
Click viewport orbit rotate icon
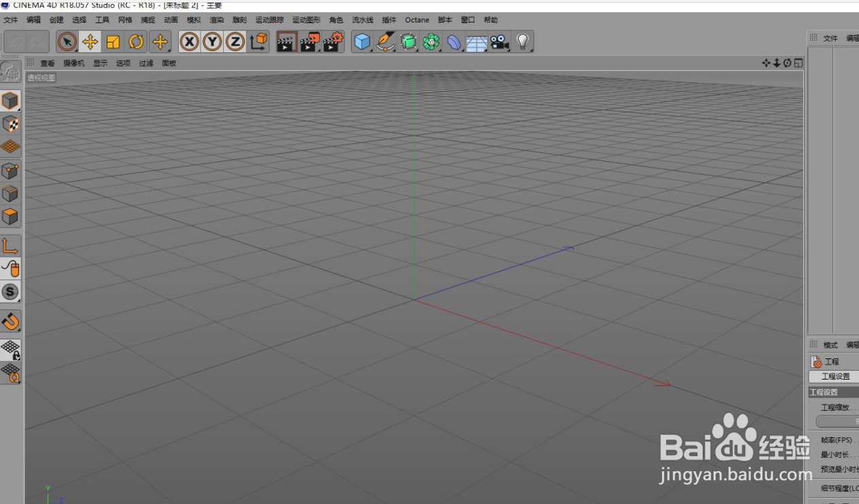[x=787, y=63]
